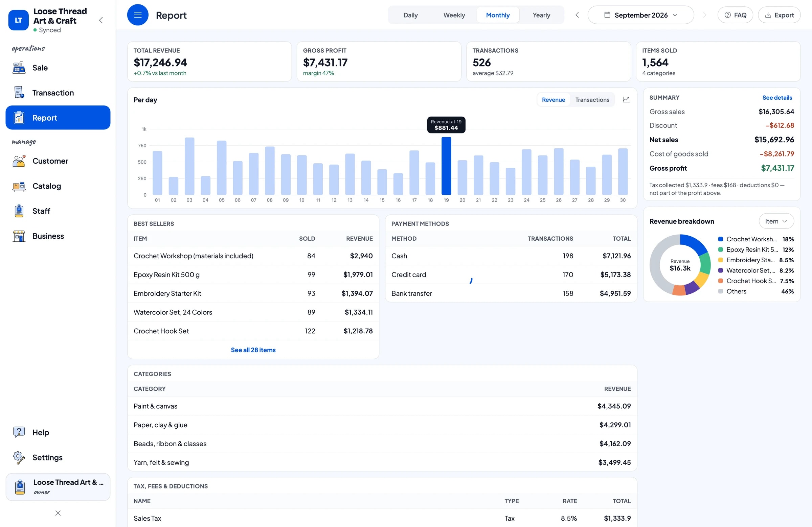Click the highlighted day 19 bar
Screen dimensions: 812x527
coord(446,166)
